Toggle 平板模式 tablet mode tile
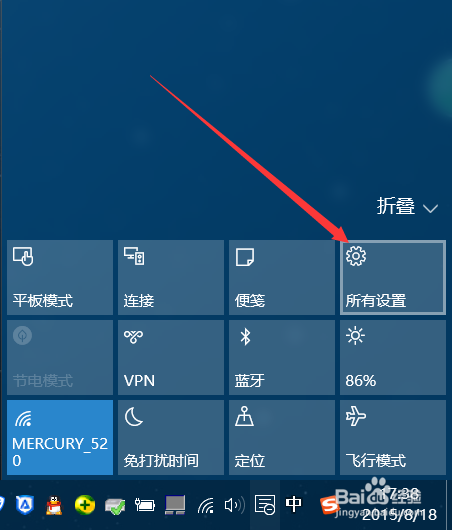This screenshot has width=452, height=530. coord(60,278)
